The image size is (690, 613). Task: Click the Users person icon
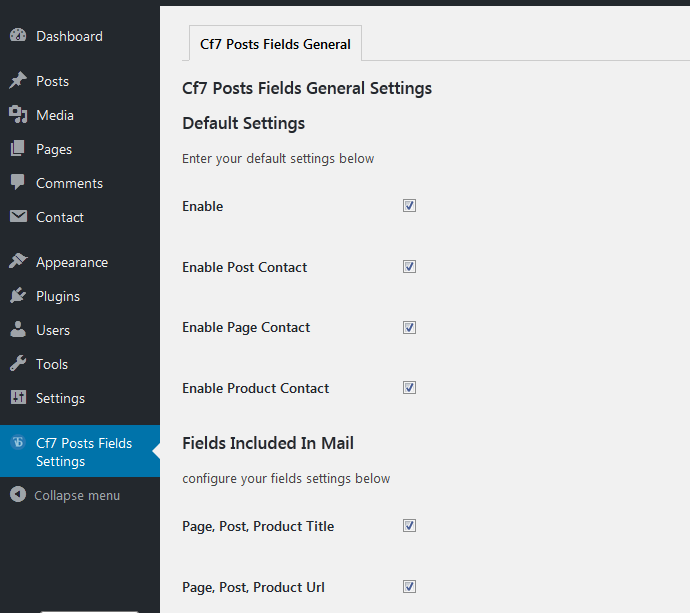pos(18,329)
